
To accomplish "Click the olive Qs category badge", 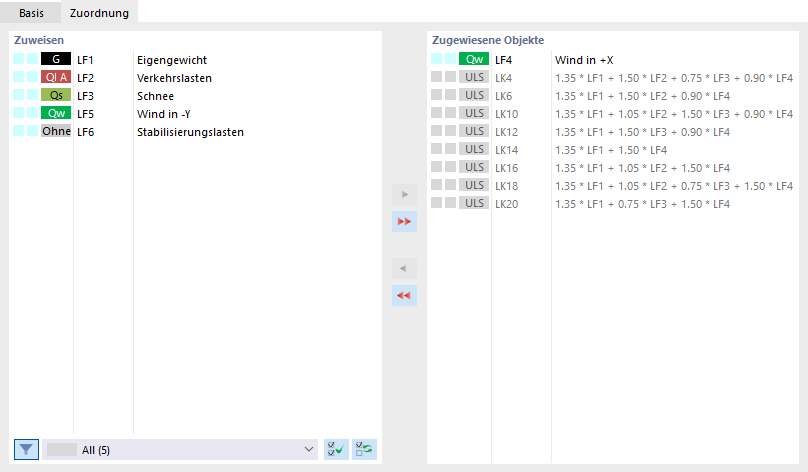I will coord(56,95).
